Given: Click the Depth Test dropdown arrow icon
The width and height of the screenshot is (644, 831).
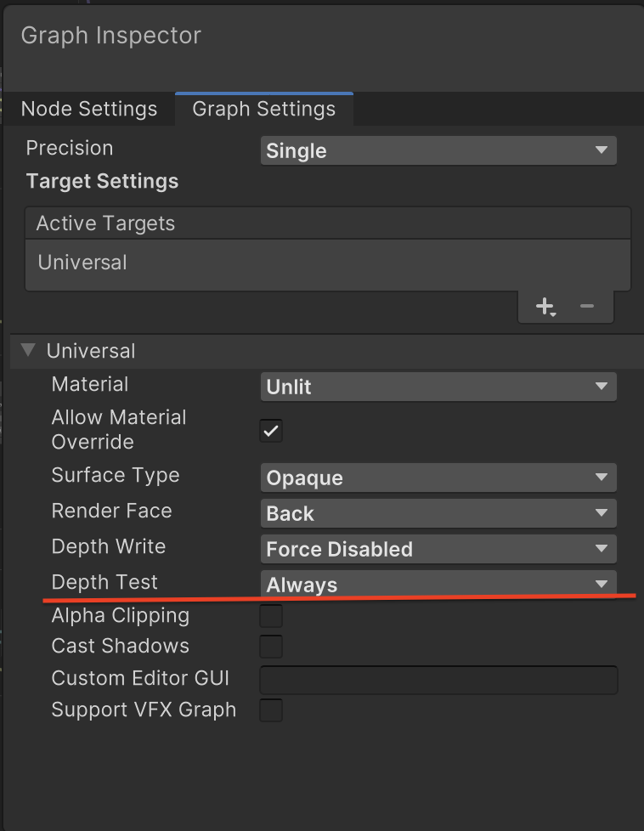Looking at the screenshot, I should coord(605,585).
